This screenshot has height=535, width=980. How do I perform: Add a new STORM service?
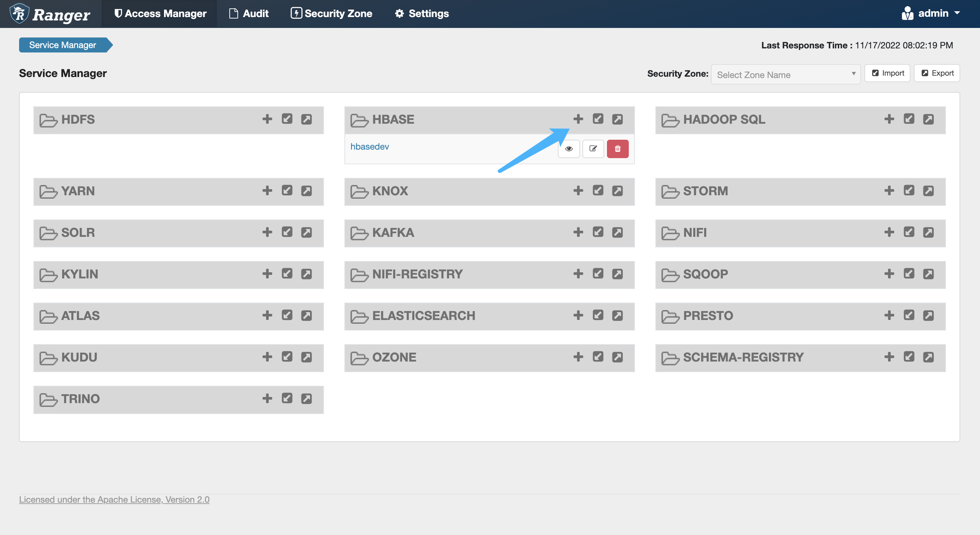(x=889, y=190)
